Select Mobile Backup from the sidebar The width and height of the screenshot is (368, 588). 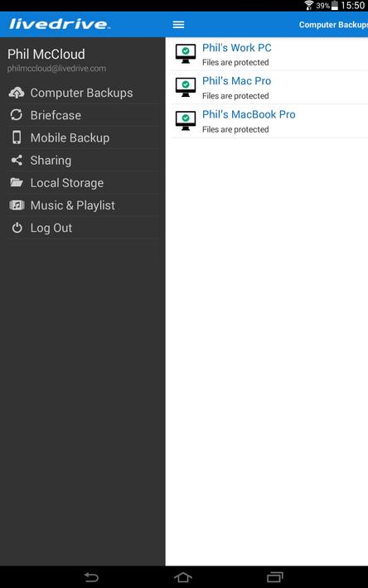tap(83, 137)
